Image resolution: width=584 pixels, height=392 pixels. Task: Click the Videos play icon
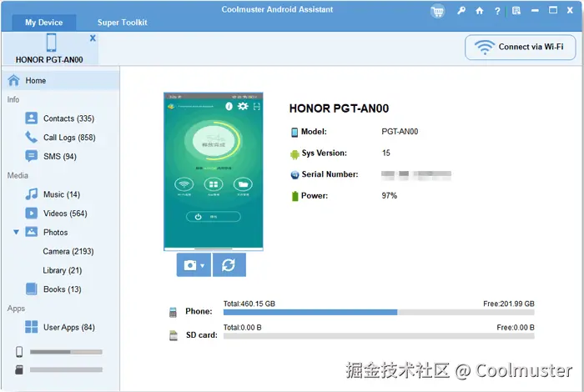click(32, 213)
